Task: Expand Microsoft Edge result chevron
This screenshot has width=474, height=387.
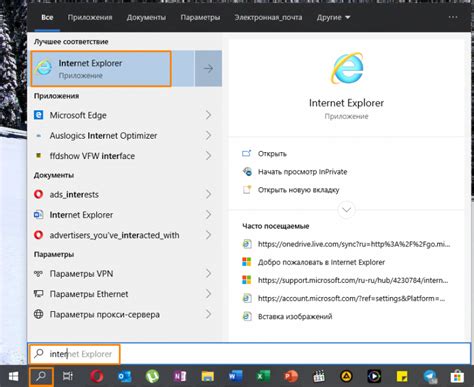Action: [208, 115]
